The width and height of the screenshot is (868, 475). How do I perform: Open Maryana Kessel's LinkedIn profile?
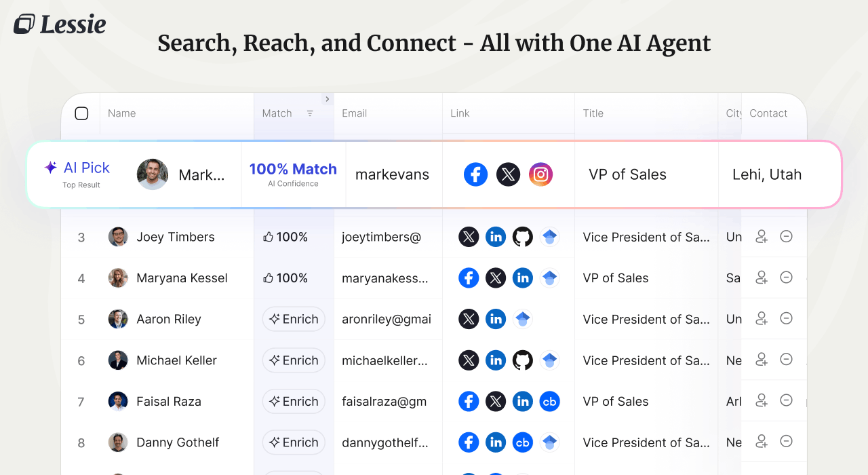click(x=522, y=278)
